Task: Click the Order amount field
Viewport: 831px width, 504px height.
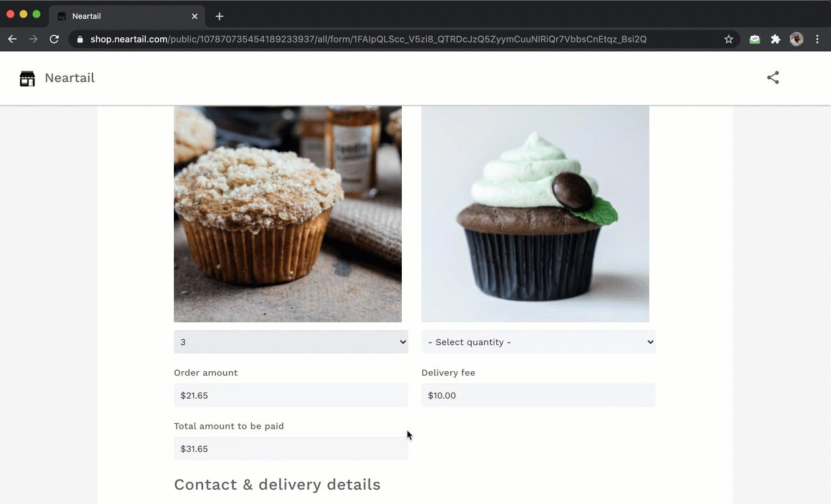Action: (x=290, y=395)
